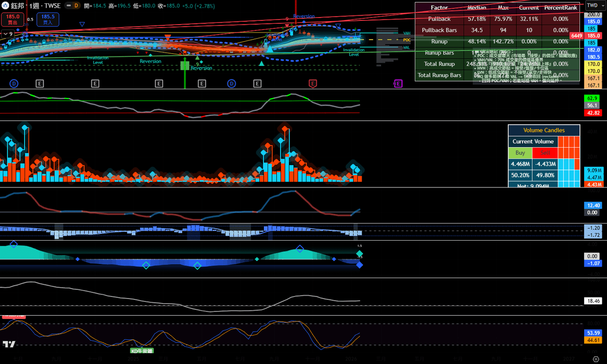Select the Volume Candles table header
Viewport: 607px width, 364px height.
pos(544,130)
